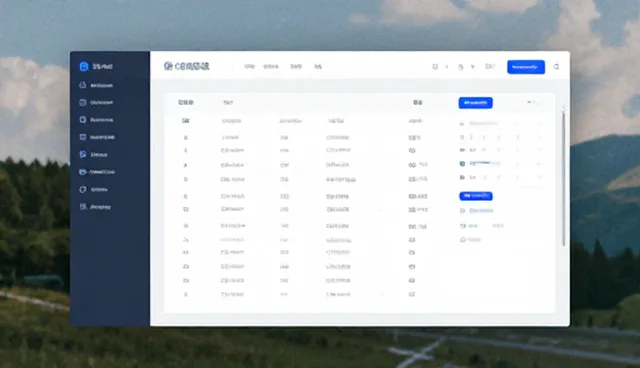640x368 pixels.
Task: Click the blue button in the top header bar
Action: pyautogui.click(x=526, y=67)
